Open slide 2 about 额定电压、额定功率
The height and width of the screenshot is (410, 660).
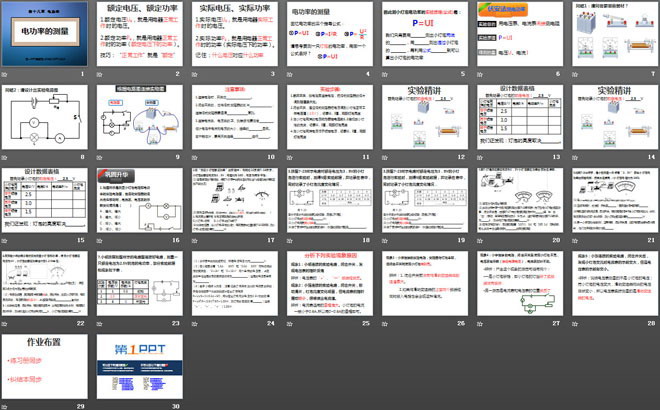(x=140, y=36)
